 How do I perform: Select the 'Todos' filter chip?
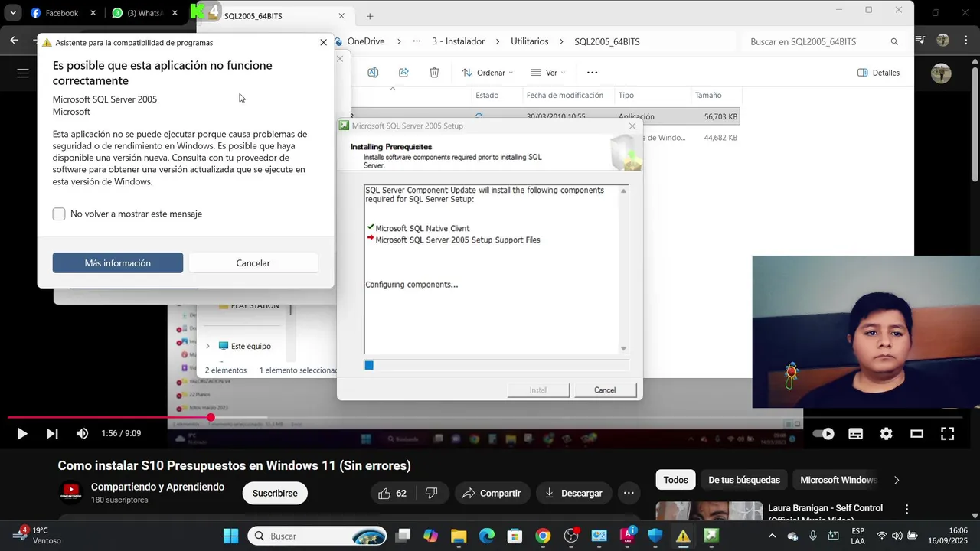tap(675, 480)
